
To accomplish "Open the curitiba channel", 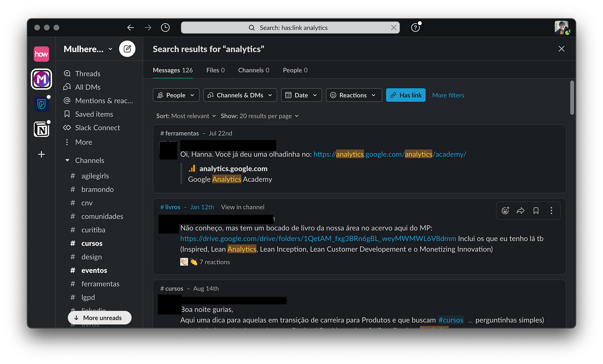I will [x=93, y=230].
